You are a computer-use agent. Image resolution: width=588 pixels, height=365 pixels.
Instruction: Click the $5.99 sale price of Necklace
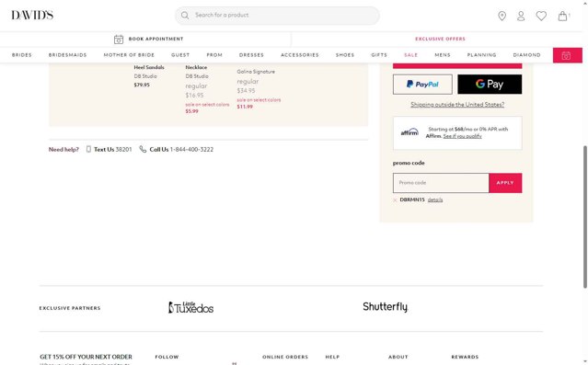click(191, 111)
